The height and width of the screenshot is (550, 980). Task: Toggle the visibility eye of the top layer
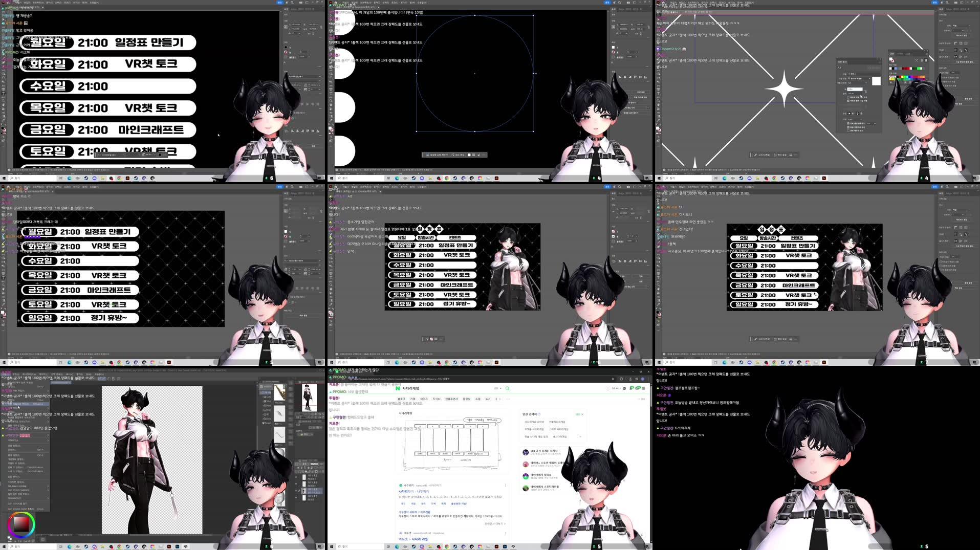(295, 476)
